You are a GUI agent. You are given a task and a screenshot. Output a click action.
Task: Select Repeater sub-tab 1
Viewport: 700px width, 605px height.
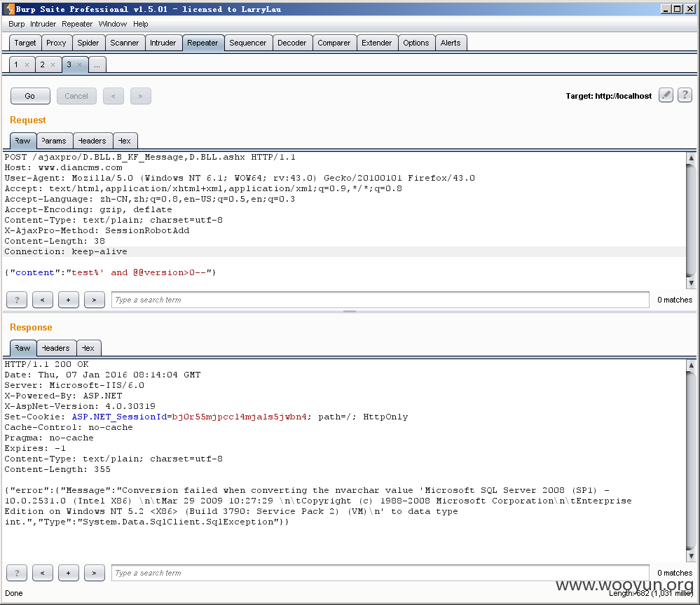pyautogui.click(x=16, y=64)
